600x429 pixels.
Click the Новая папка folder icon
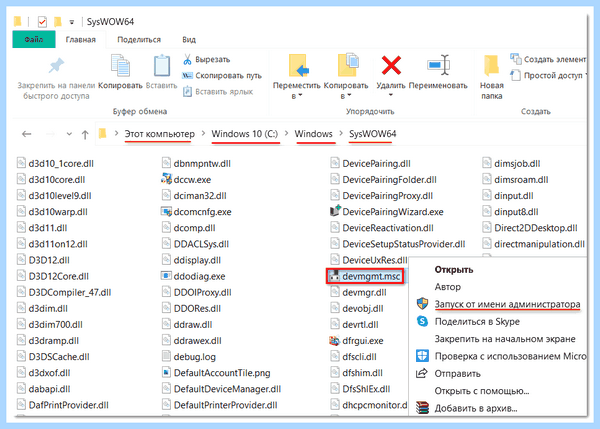point(491,65)
